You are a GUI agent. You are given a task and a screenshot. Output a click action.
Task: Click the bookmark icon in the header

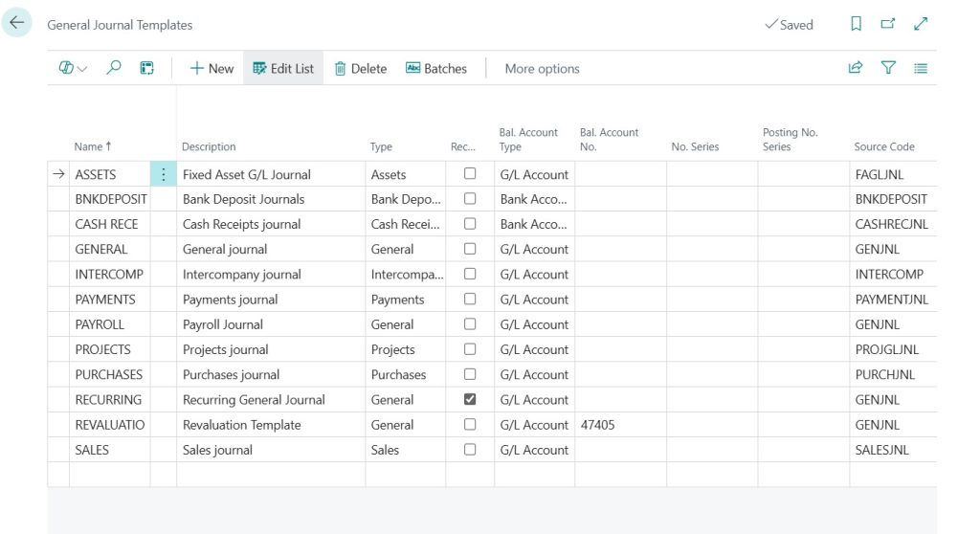click(x=857, y=24)
